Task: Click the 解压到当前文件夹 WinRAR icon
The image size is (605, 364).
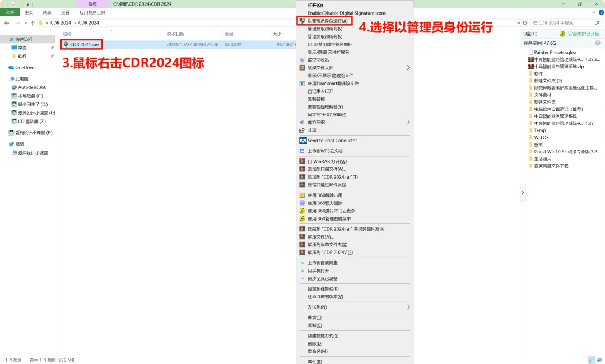Action: [302, 245]
